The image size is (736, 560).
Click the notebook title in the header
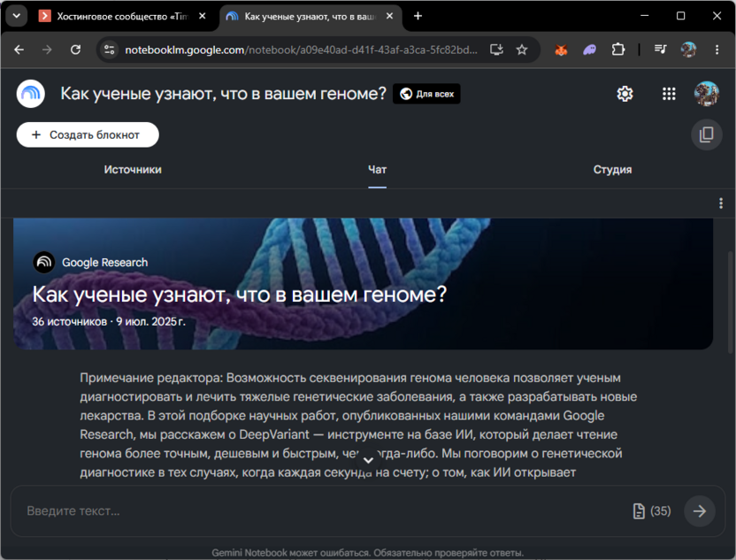pos(224,94)
